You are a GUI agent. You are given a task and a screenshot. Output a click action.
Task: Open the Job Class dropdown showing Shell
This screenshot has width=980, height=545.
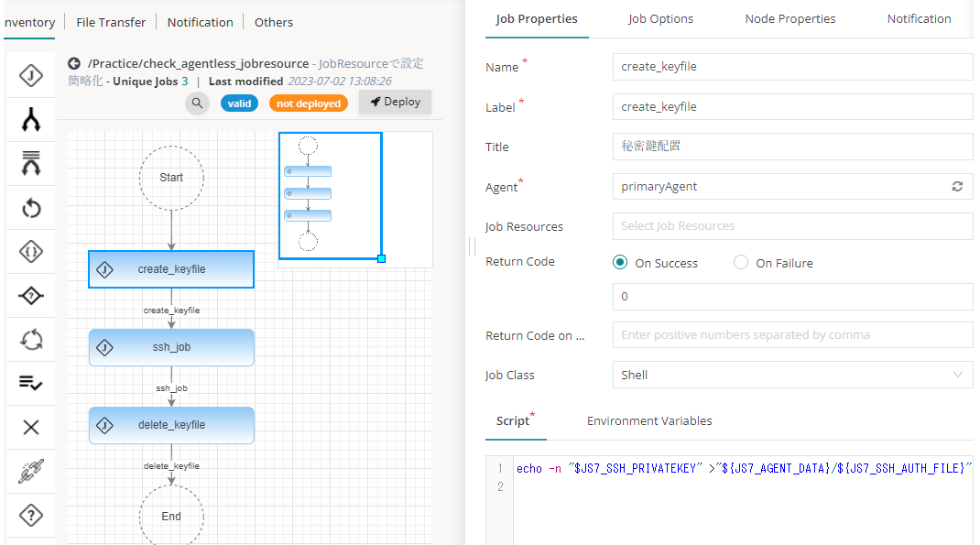[791, 375]
